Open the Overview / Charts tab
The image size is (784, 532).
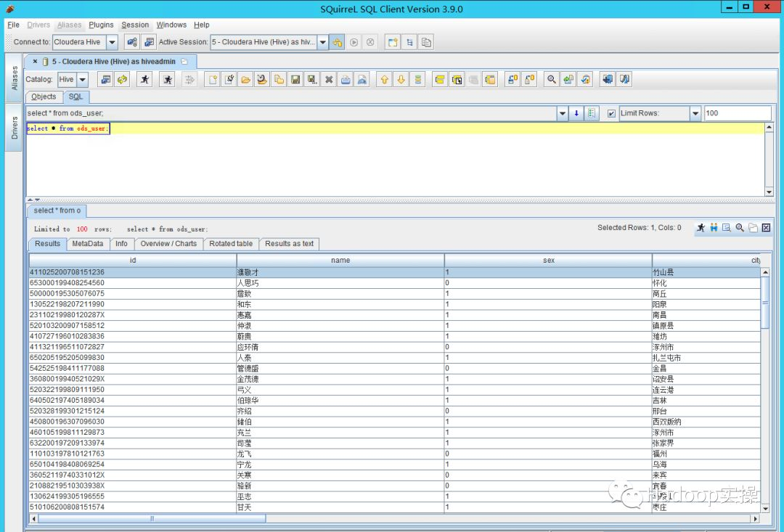pos(168,244)
